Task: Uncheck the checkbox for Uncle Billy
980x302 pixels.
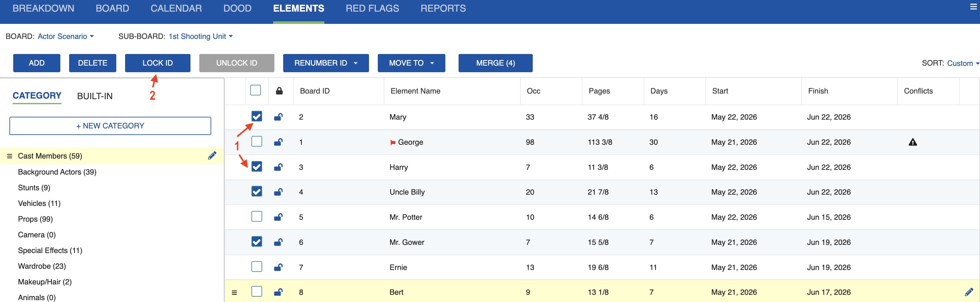Action: tap(256, 191)
